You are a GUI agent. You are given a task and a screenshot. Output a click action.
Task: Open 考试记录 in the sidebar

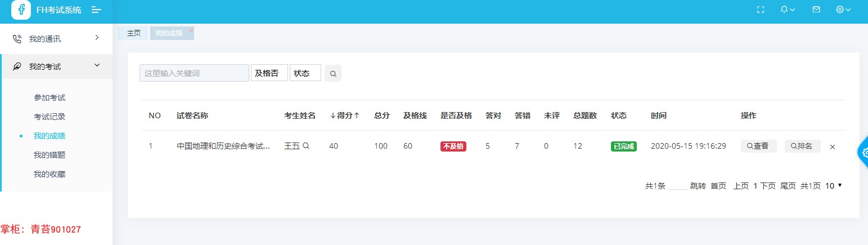point(50,117)
